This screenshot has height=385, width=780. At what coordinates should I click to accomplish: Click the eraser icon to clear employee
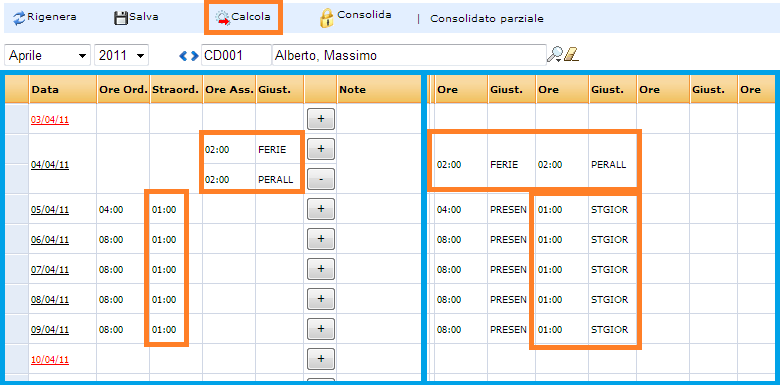click(x=572, y=55)
